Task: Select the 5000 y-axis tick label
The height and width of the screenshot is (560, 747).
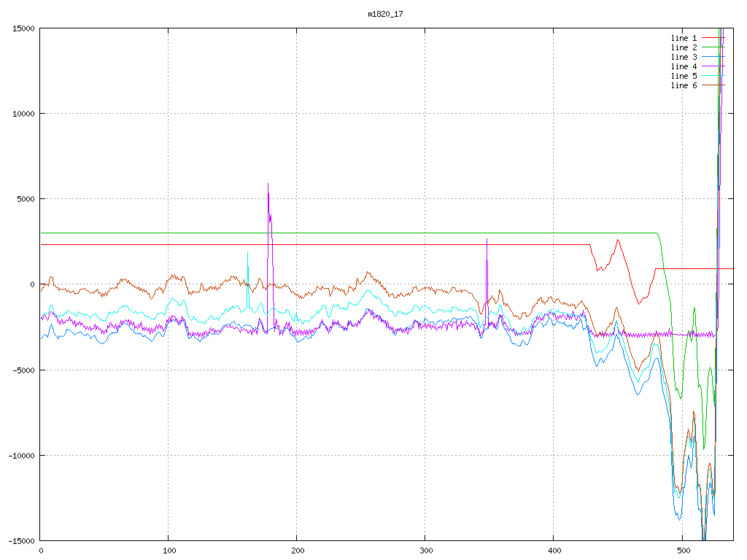Action: coord(24,199)
